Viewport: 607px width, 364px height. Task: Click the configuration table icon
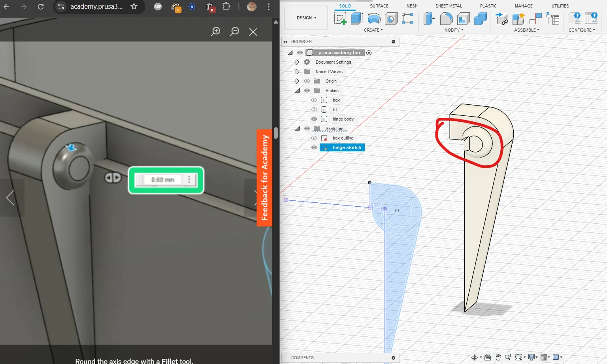click(x=592, y=19)
